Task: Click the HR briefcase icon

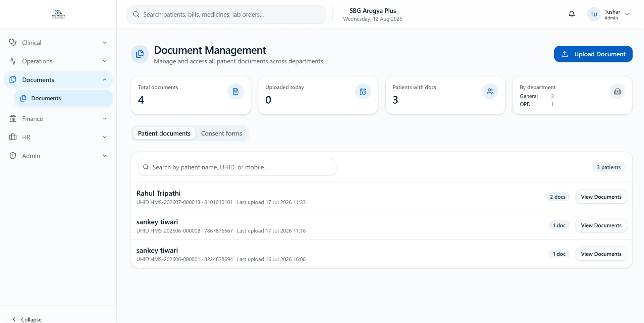Action: coord(13,137)
